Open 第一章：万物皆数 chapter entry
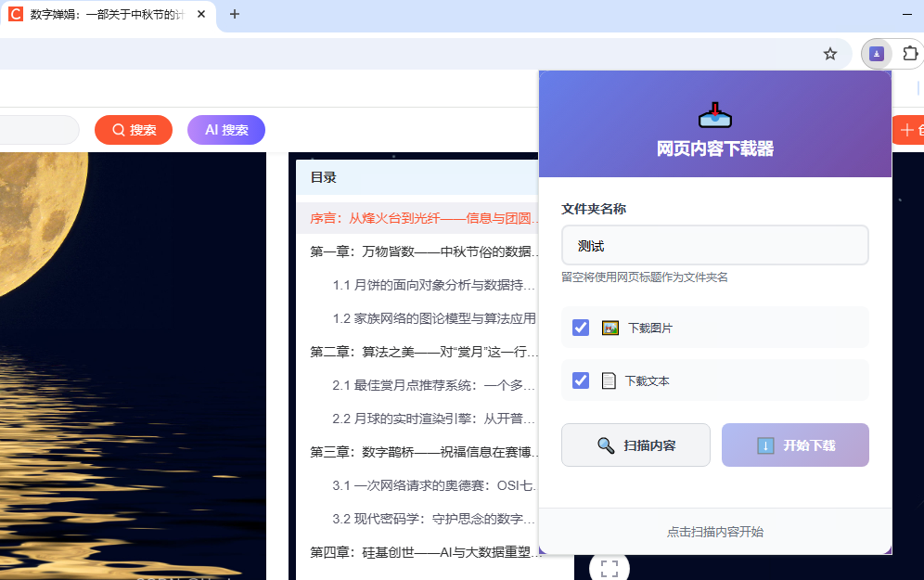Screen dimensions: 924x580 (x=424, y=251)
